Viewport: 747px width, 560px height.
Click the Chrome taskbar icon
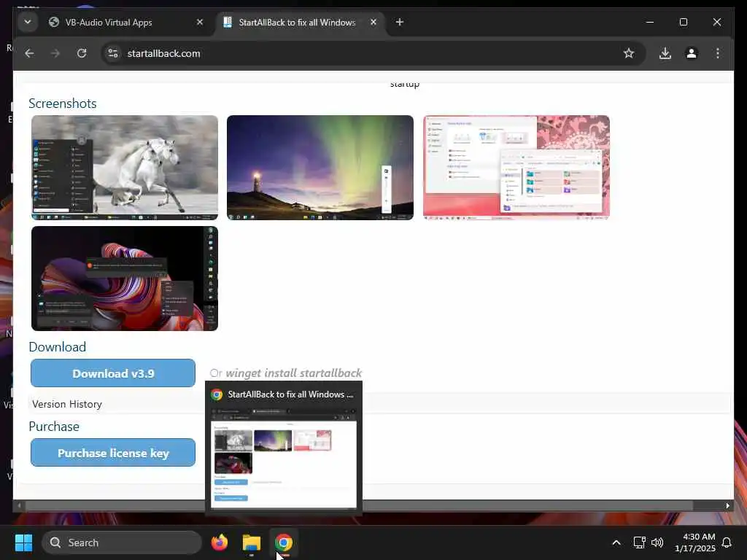coord(284,542)
